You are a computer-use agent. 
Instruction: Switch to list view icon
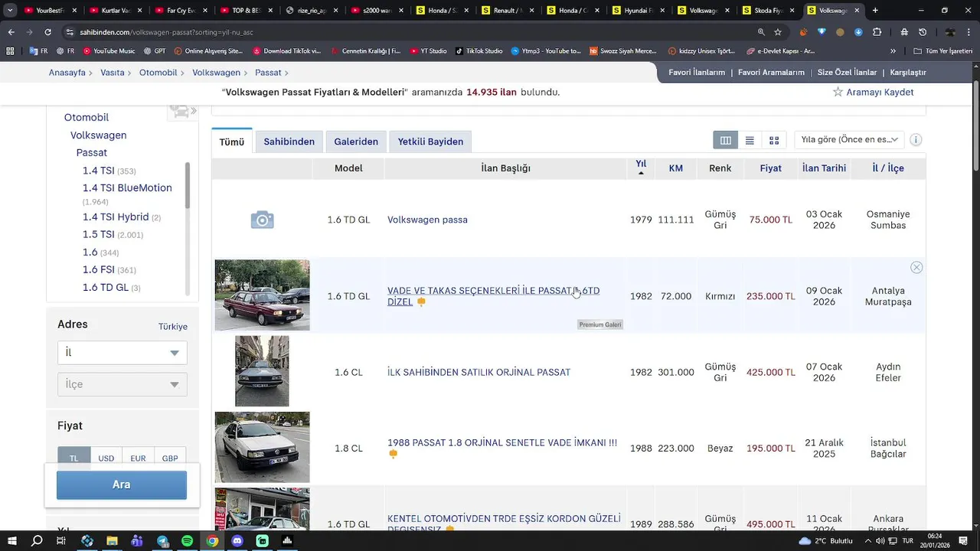coord(750,140)
